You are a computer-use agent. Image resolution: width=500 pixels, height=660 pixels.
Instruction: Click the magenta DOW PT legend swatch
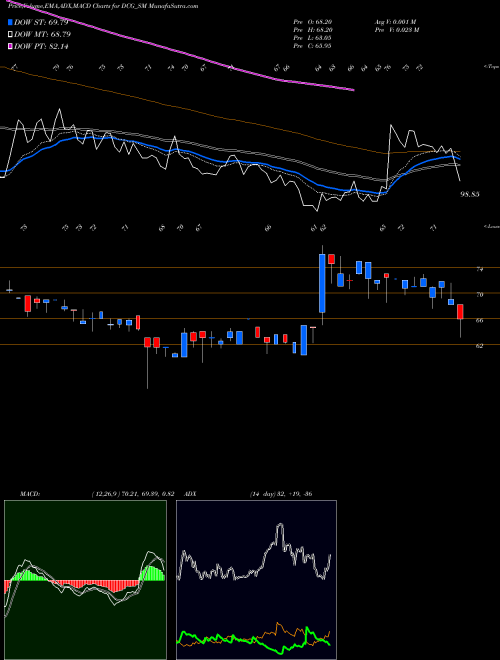click(x=10, y=46)
